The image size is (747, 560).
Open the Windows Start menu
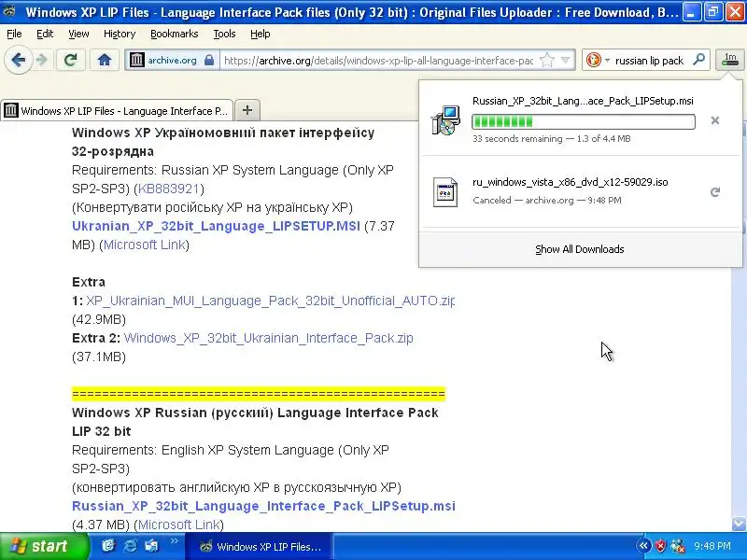44,546
